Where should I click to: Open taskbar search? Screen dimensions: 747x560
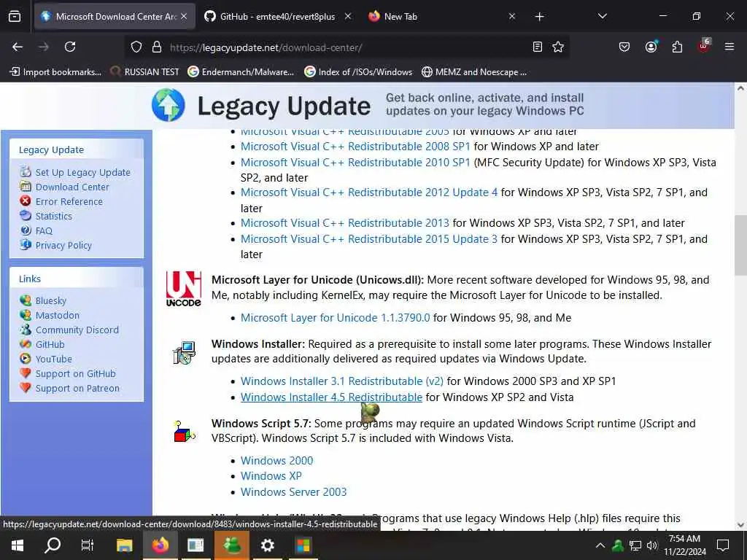[53, 545]
